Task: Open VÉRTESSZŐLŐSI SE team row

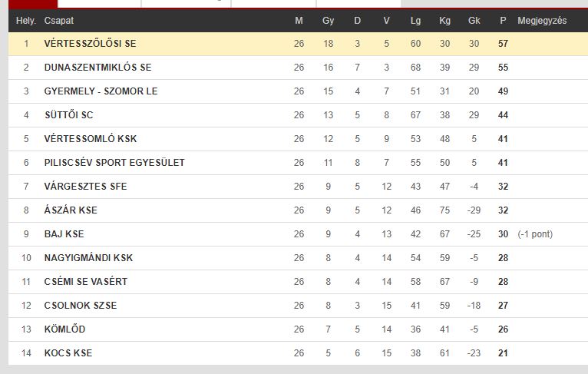Action: 90,44
